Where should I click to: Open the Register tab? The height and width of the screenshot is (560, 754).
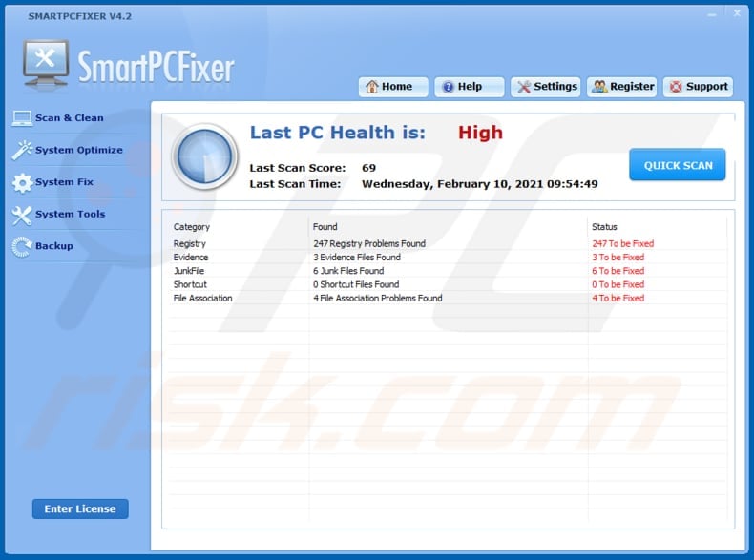(621, 87)
